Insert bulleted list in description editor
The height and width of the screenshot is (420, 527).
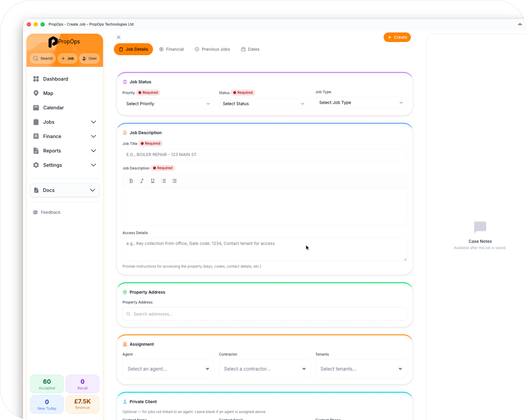[x=163, y=181]
